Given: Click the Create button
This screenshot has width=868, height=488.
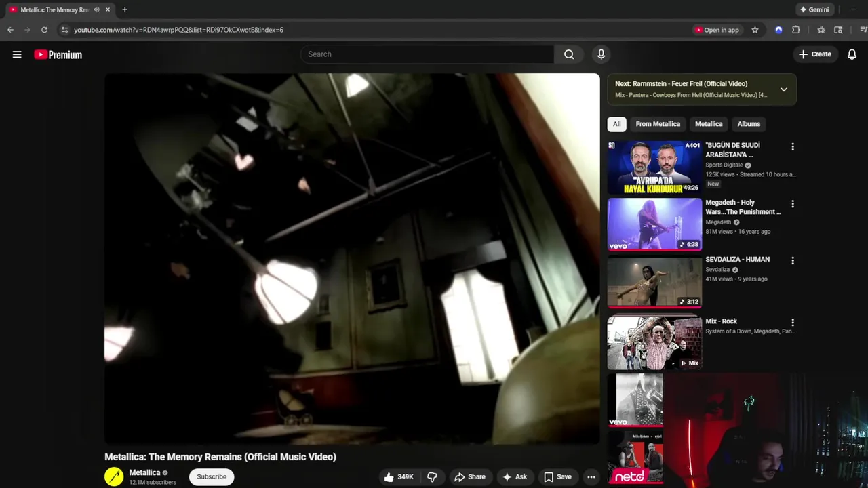Looking at the screenshot, I should pos(815,54).
